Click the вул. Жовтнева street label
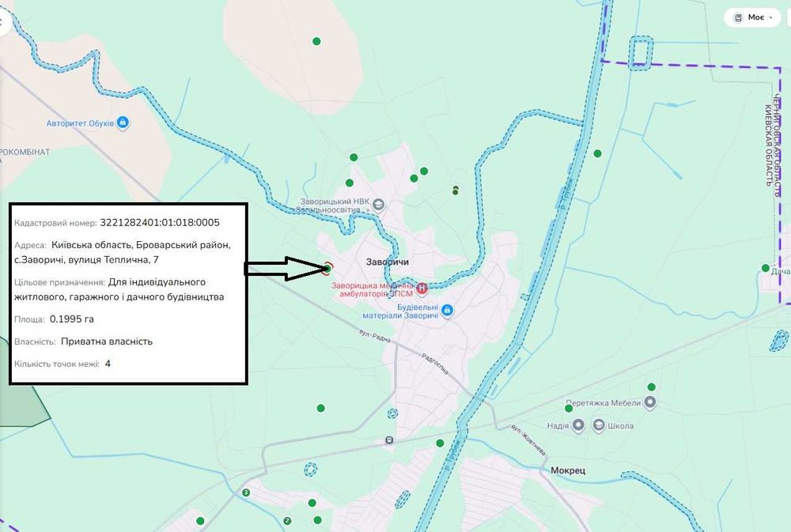791x532 pixels. [x=528, y=440]
